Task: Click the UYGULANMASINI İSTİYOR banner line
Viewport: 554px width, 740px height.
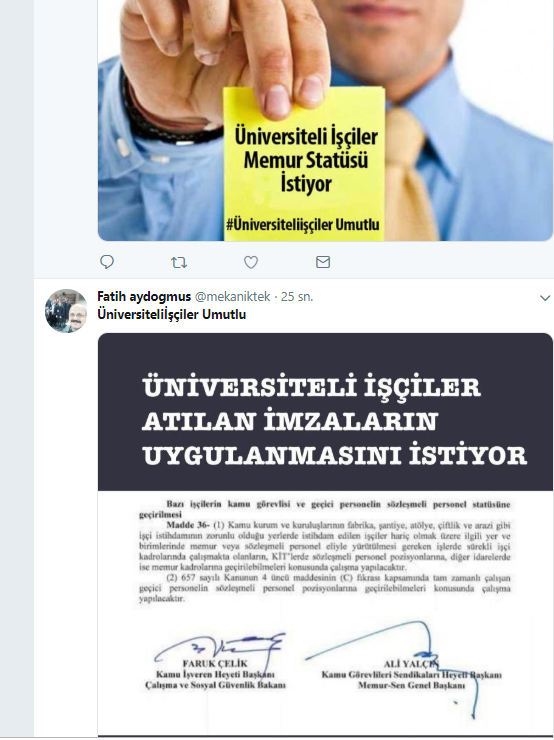Action: pos(335,455)
